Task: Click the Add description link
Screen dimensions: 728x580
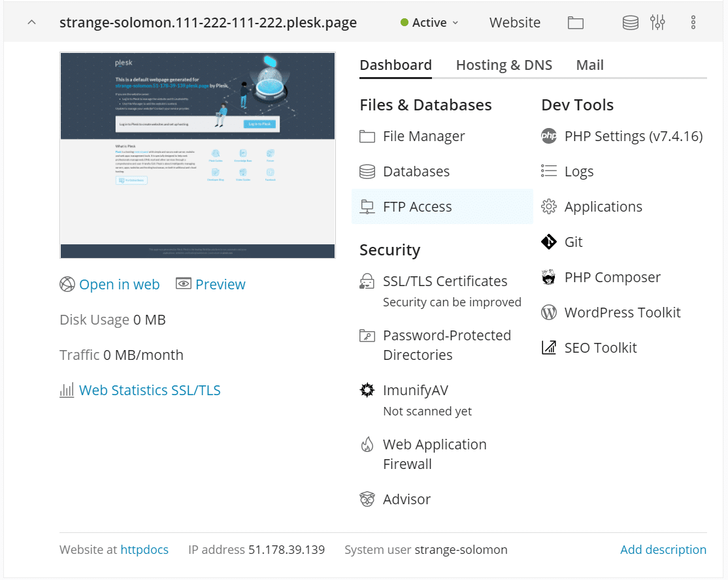Action: (663, 550)
